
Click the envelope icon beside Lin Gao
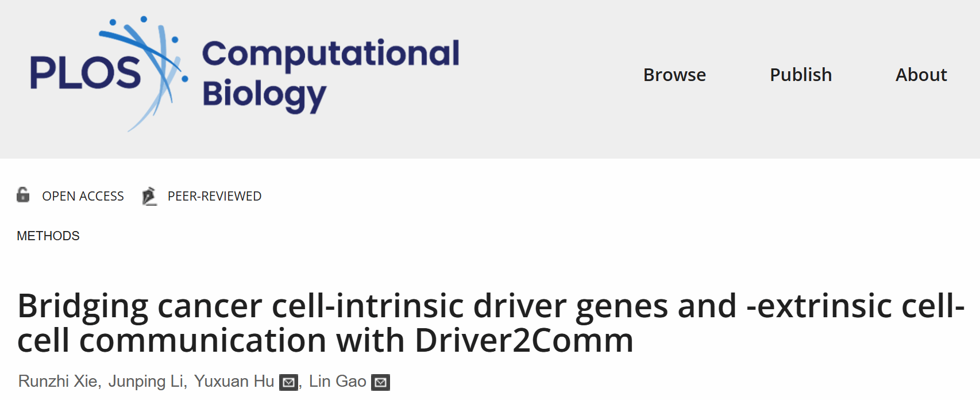pos(380,382)
